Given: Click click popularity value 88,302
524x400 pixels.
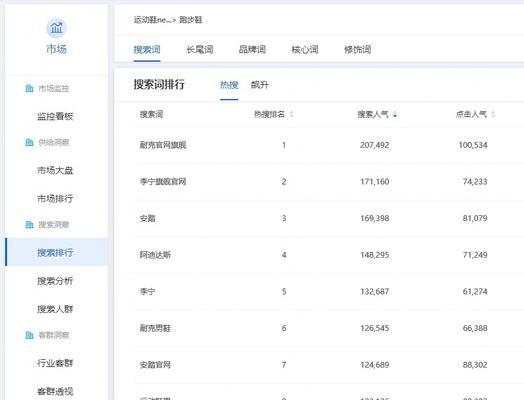Looking at the screenshot, I should [475, 365].
